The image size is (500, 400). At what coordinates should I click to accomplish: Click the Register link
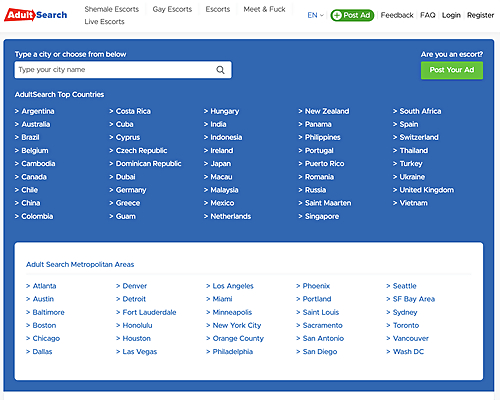(x=480, y=15)
